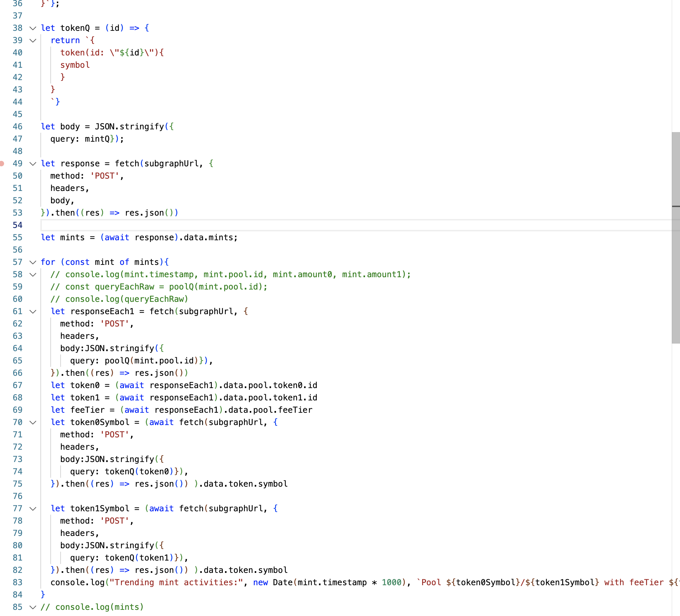Collapse the tokenQ function at line 38
This screenshot has height=616, width=680.
click(x=33, y=28)
